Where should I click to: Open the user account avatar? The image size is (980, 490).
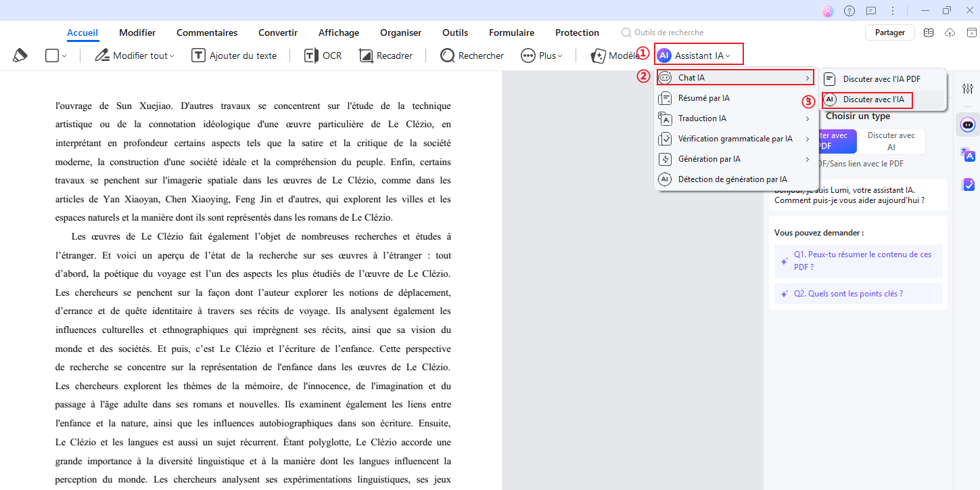(x=828, y=11)
